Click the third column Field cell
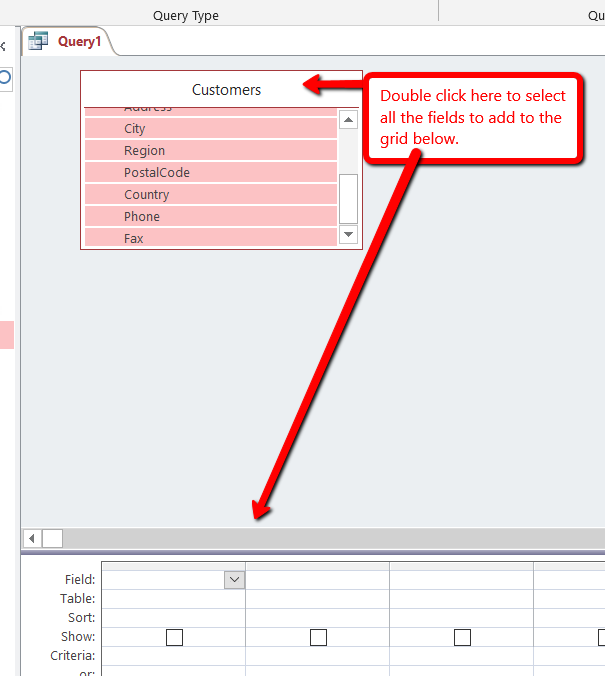This screenshot has height=676, width=605. (x=461, y=579)
